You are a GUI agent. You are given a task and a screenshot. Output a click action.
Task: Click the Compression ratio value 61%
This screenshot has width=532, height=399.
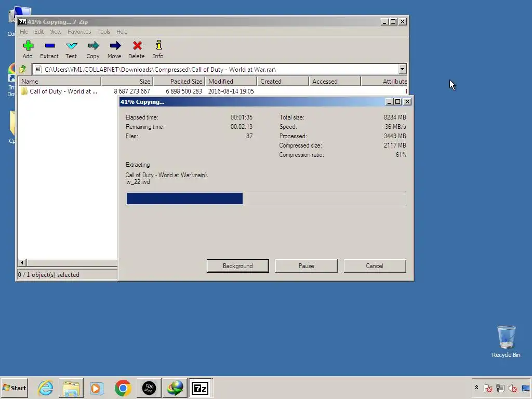click(401, 155)
